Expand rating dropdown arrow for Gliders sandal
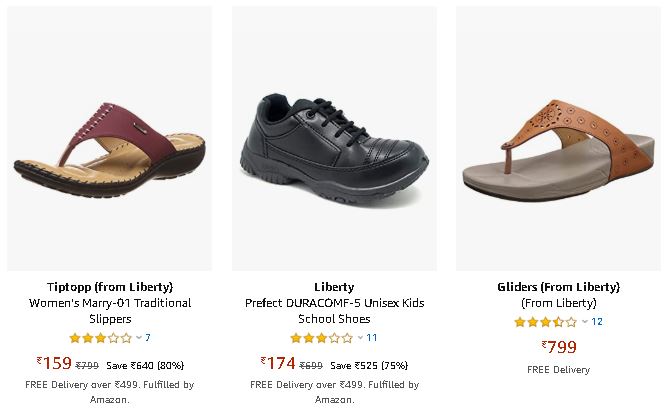 tap(585, 322)
